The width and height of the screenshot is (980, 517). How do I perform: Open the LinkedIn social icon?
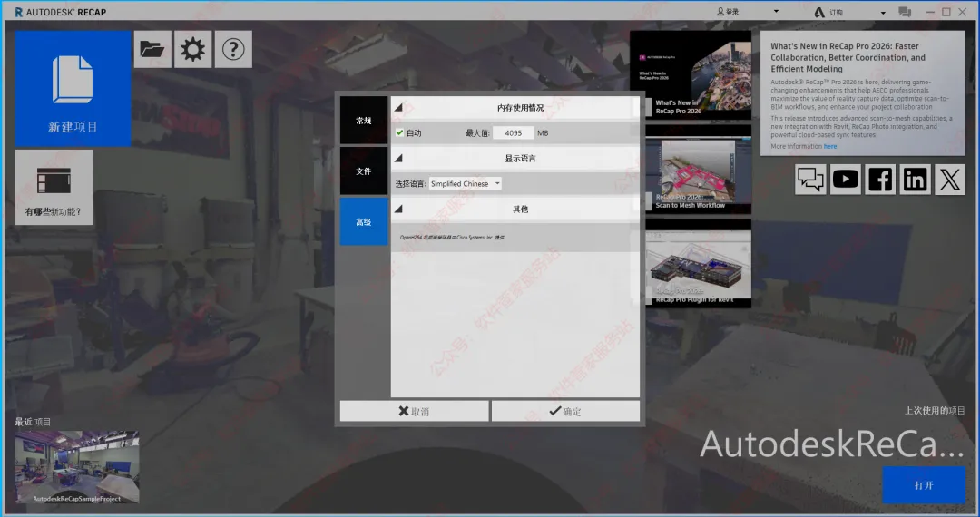click(916, 180)
